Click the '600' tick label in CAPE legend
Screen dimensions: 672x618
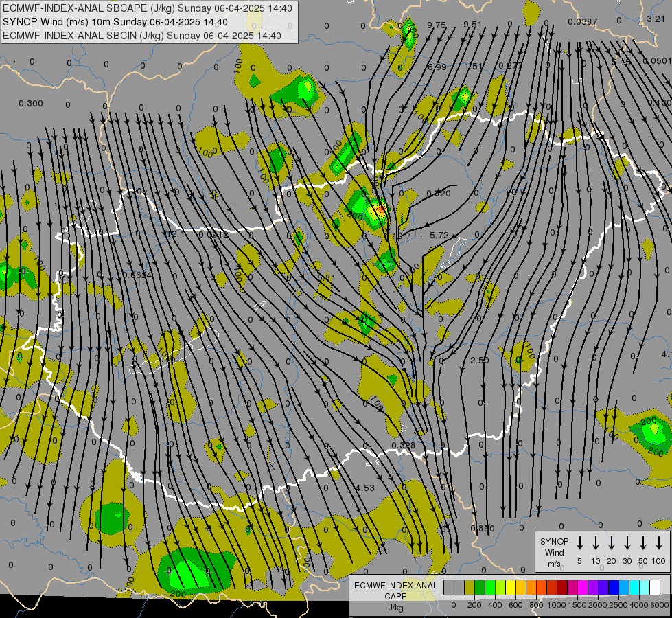[x=515, y=605]
